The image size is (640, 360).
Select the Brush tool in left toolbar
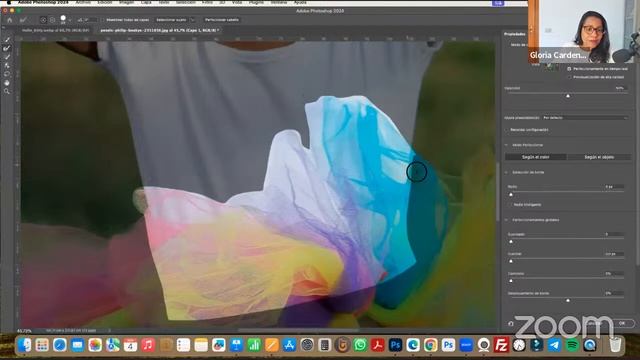pos(7,57)
